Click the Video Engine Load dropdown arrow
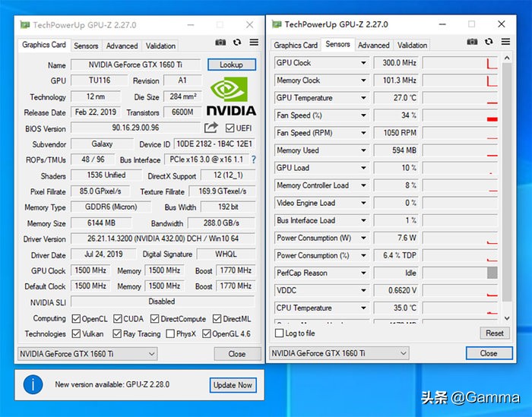This screenshot has height=417, width=532. coord(363,203)
